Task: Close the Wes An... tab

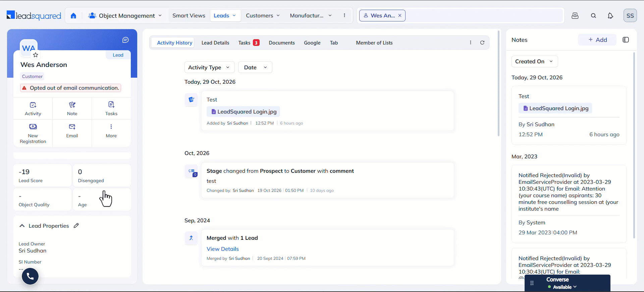Action: [x=400, y=15]
